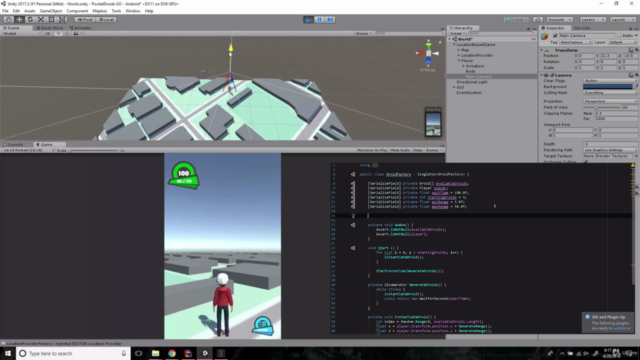Click the Field of View slider
The width and height of the screenshot is (640, 360).
tap(602, 107)
